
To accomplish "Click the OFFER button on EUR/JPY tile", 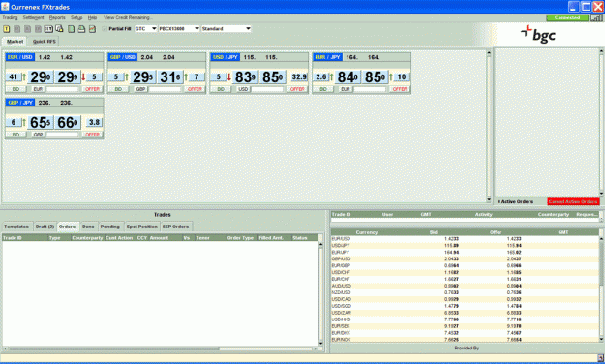I will [400, 89].
